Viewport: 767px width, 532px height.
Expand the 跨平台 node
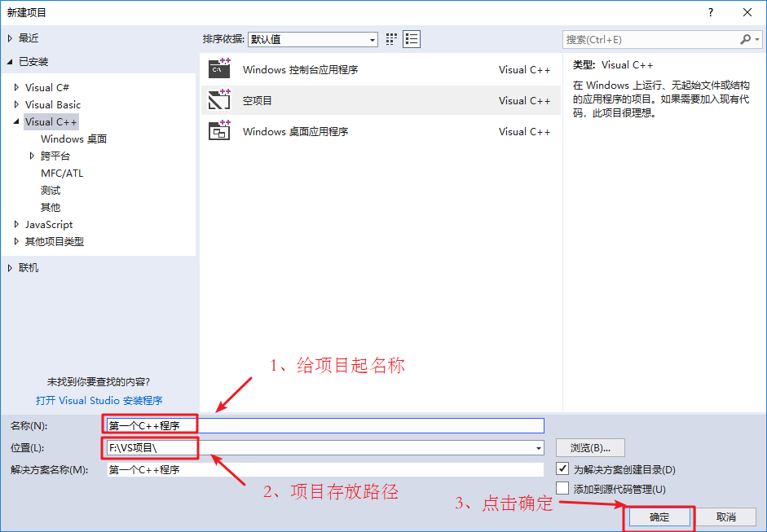32,156
